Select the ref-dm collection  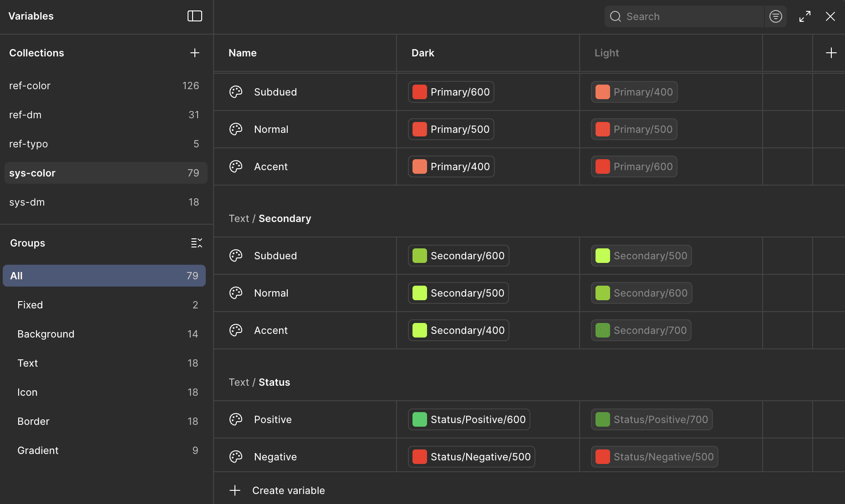coord(106,115)
